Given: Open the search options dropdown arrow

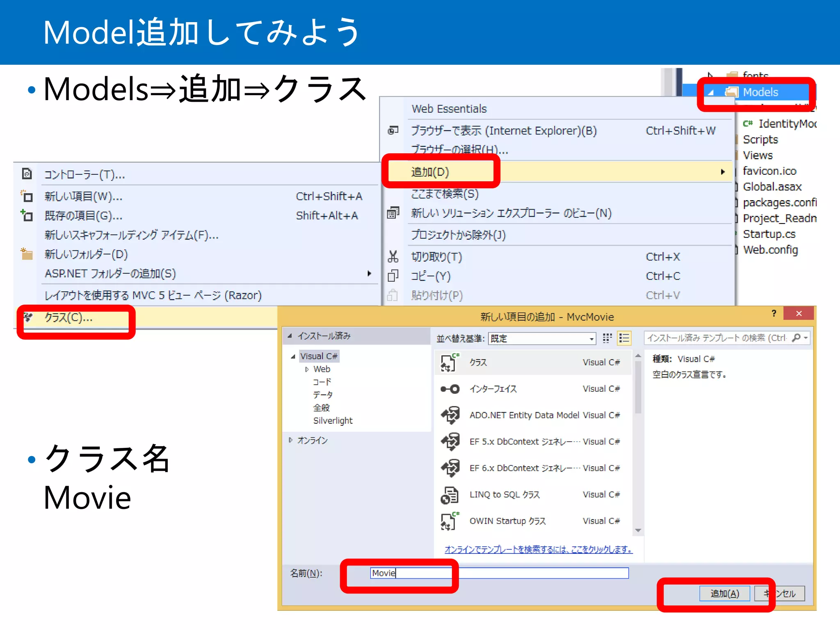Looking at the screenshot, I should (806, 338).
